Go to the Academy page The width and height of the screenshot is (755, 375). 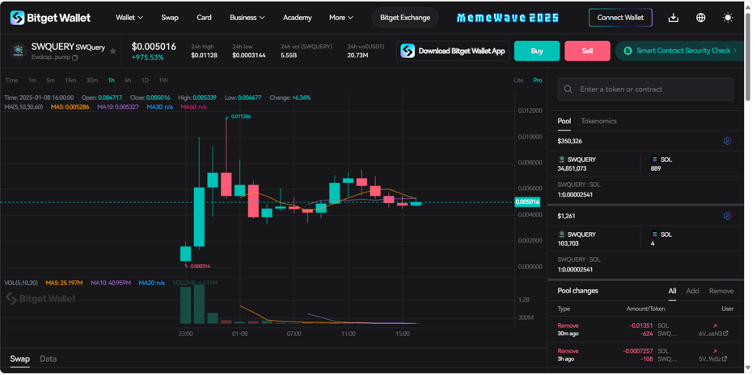point(297,18)
